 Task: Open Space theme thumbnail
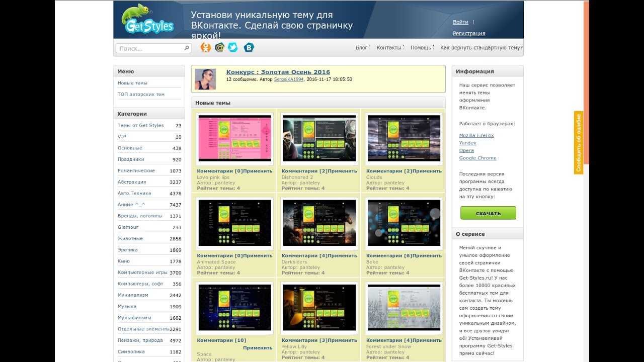(235, 308)
